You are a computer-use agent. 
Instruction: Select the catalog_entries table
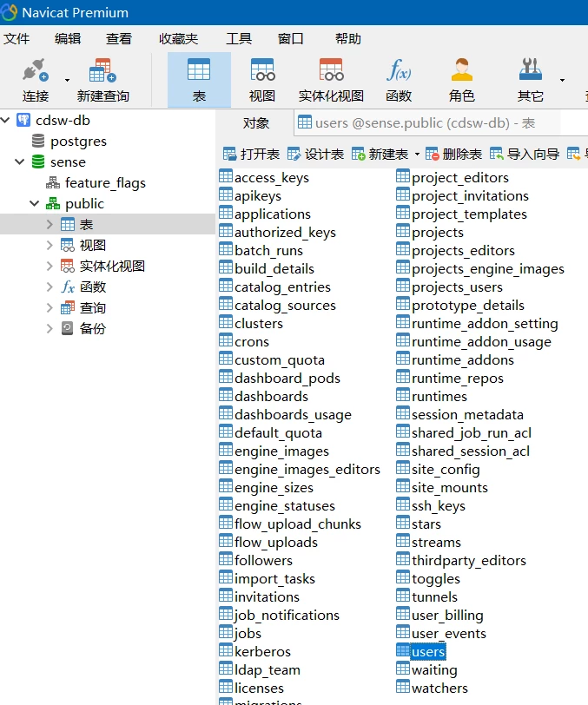[274, 287]
